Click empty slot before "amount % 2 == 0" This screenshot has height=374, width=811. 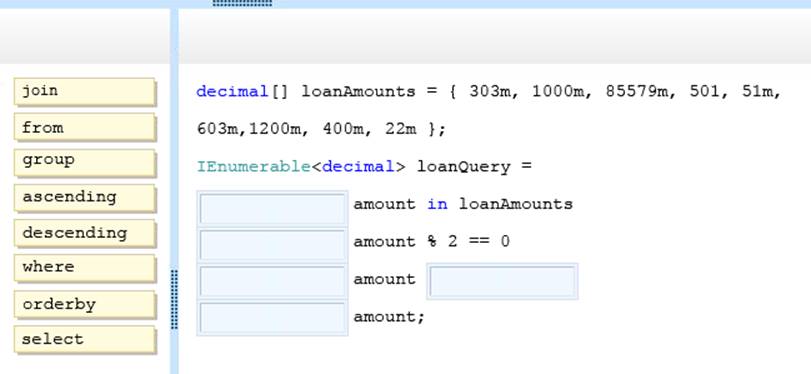(x=272, y=245)
